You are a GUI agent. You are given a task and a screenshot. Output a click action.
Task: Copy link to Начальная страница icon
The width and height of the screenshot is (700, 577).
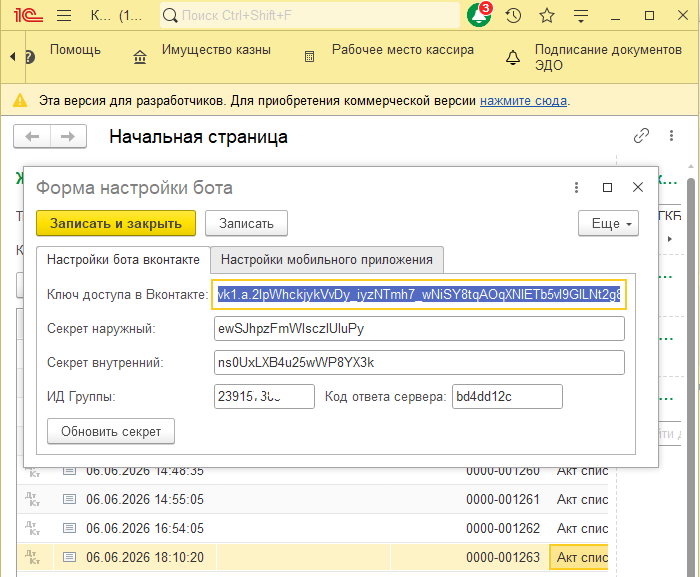pos(641,136)
